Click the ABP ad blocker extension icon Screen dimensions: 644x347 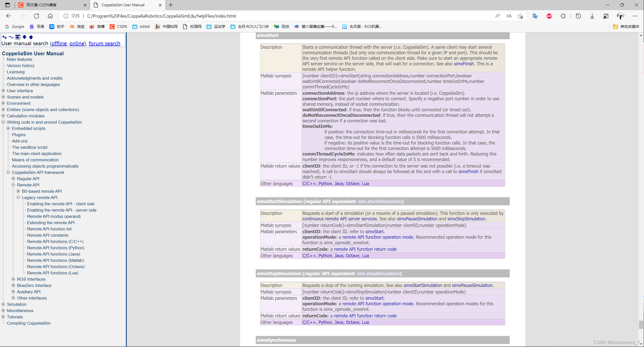549,16
